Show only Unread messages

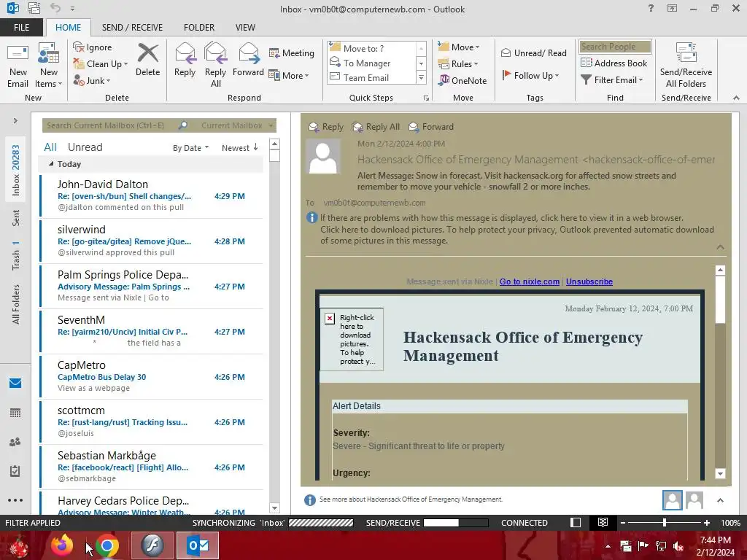point(85,147)
